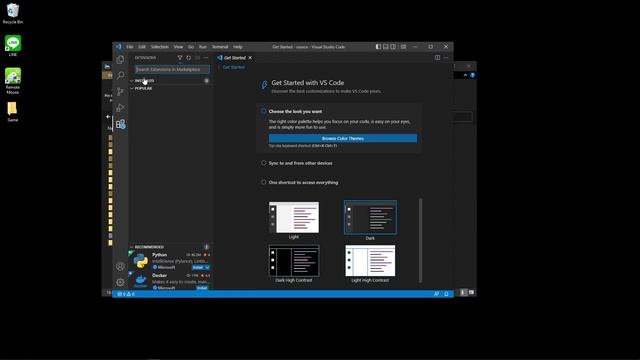Close the Get Started tab
The image size is (640, 360).
[x=250, y=58]
